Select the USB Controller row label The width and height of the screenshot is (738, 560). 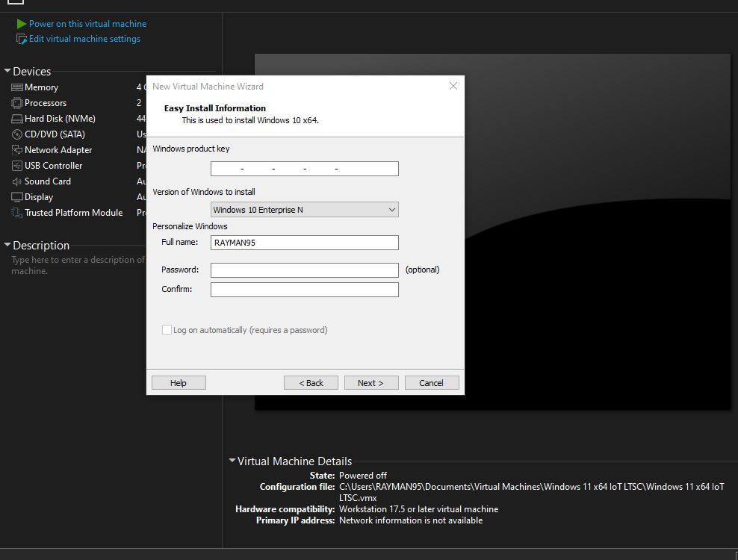click(x=53, y=166)
